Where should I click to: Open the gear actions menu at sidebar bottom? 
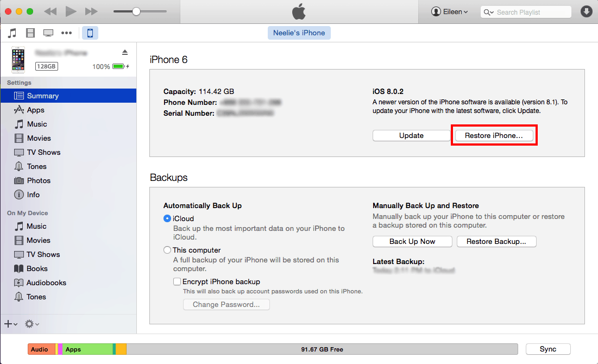[32, 324]
